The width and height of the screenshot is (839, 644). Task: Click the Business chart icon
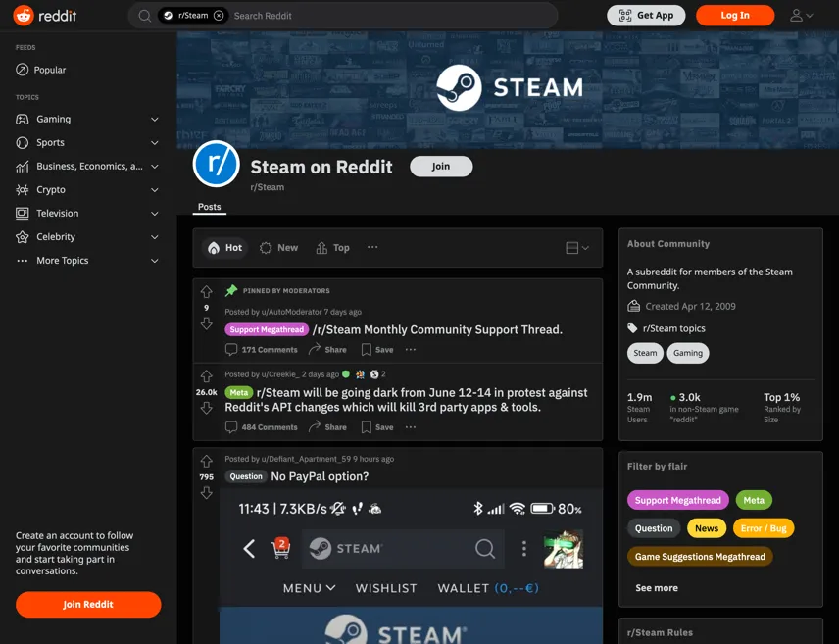coord(22,166)
